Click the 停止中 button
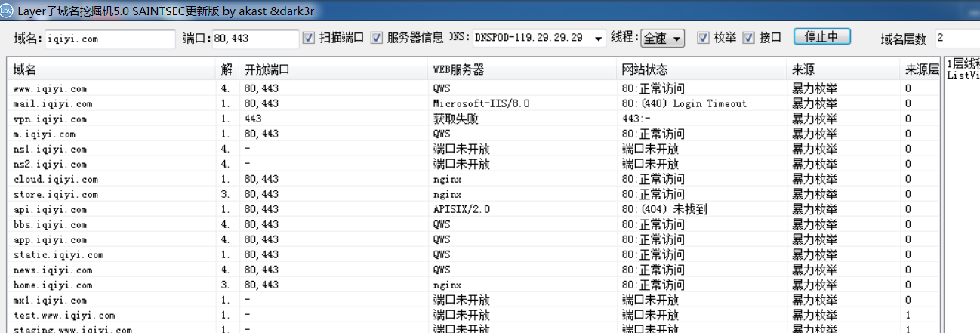980x333 pixels. click(x=821, y=37)
